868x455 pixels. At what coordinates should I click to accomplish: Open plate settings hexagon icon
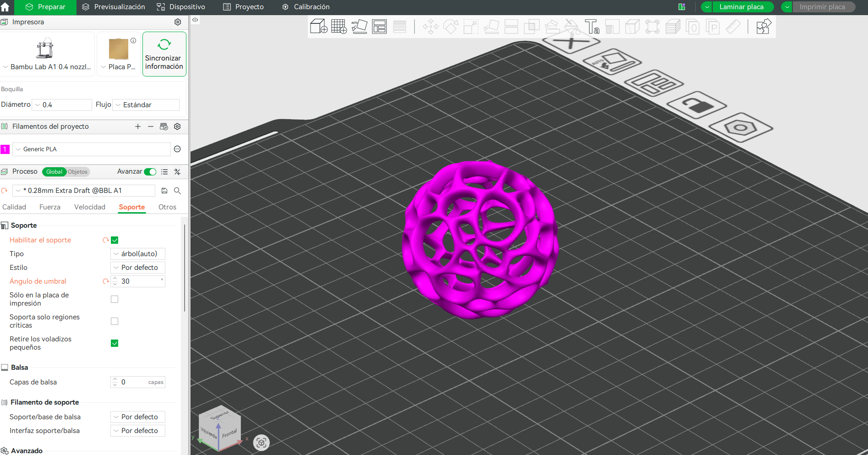click(x=741, y=127)
